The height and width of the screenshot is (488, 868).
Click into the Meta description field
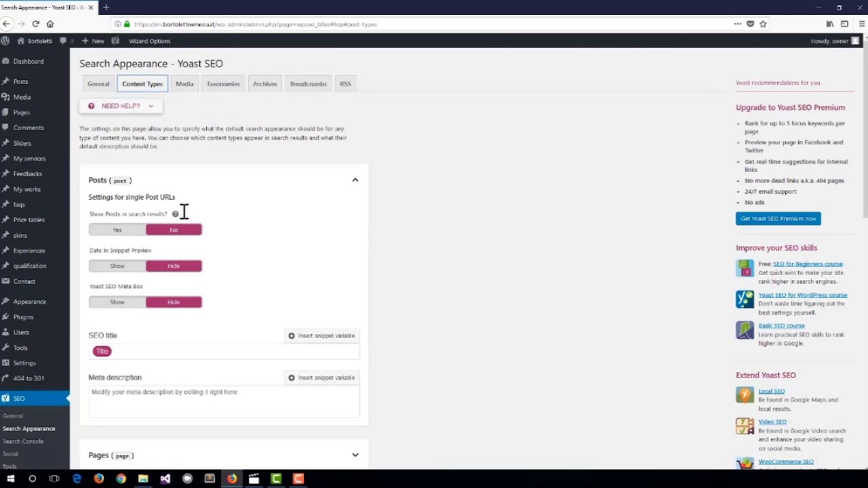[x=224, y=401]
